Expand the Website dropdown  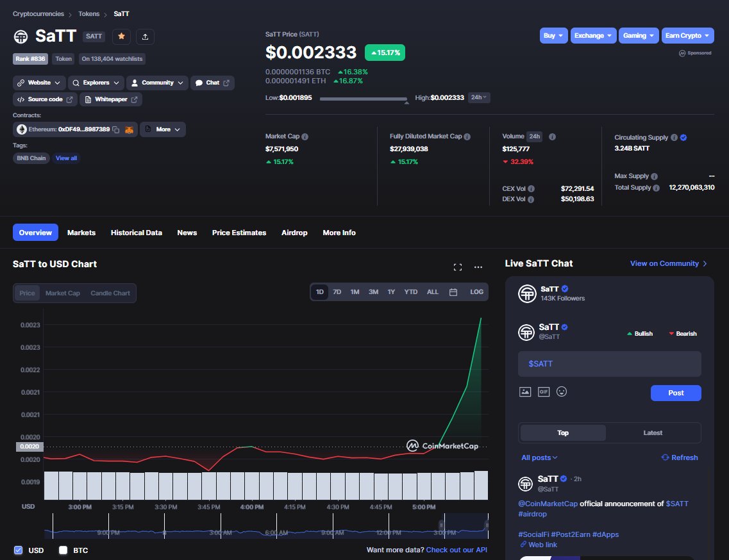coord(39,83)
